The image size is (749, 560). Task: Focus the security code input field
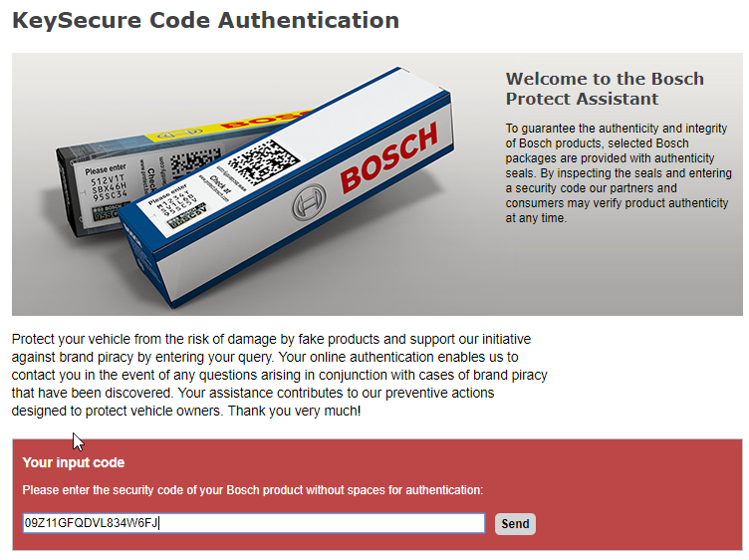pyautogui.click(x=254, y=523)
